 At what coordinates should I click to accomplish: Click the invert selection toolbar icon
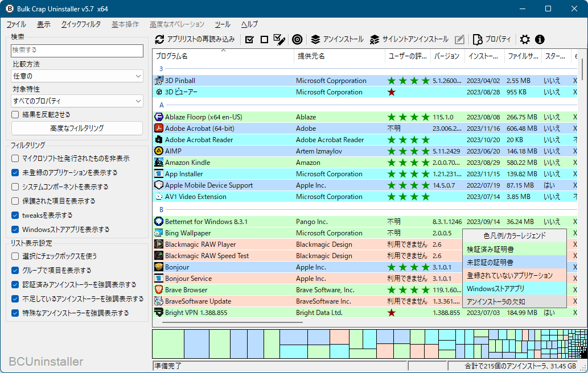click(x=279, y=39)
